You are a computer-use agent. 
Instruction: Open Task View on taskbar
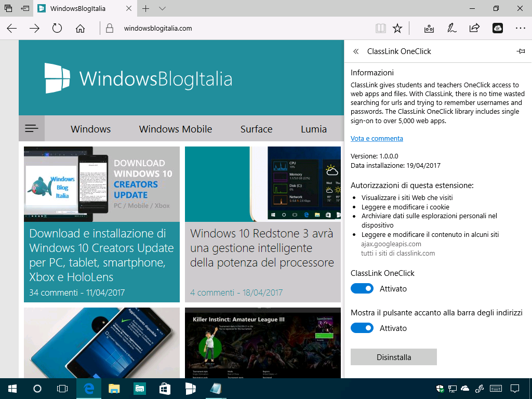coord(62,389)
